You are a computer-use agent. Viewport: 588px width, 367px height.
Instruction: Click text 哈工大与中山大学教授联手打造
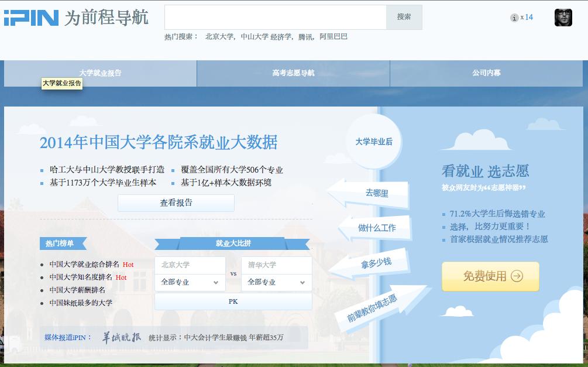point(107,170)
